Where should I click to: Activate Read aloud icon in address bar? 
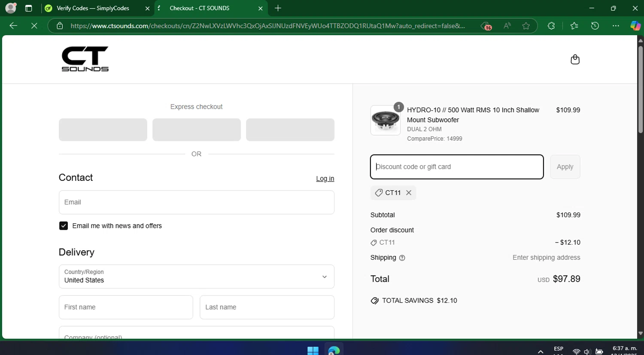507,26
